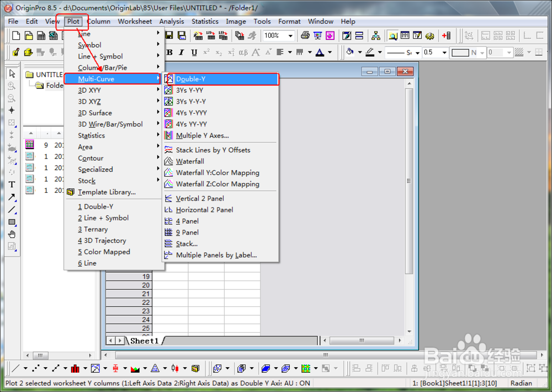Select the Line drawing tool

[12, 210]
